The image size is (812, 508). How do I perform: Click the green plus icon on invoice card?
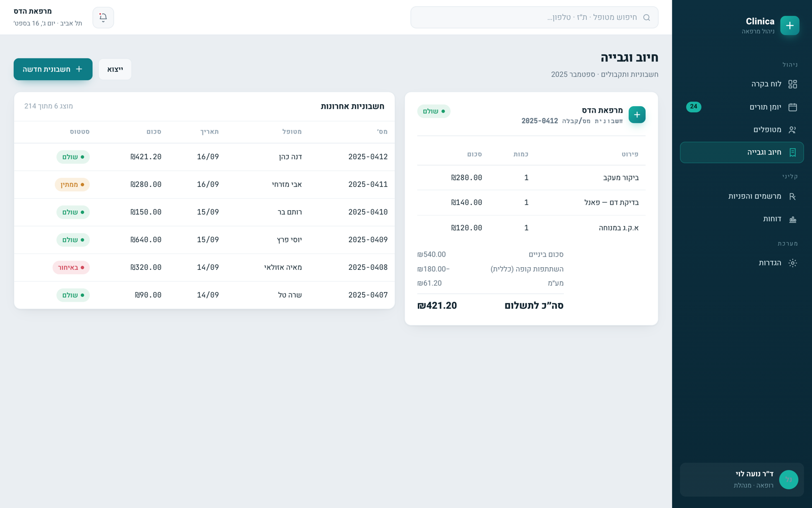coord(637,115)
